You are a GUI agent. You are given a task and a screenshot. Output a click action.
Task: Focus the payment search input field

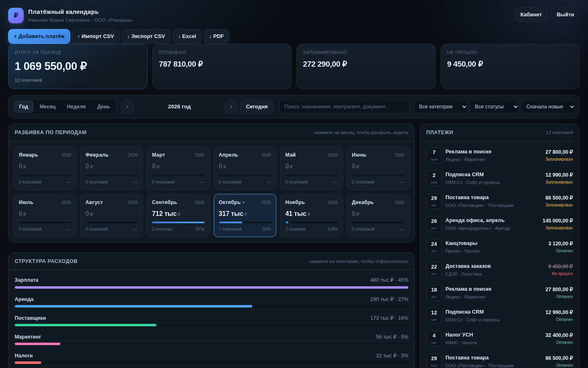pyautogui.click(x=344, y=107)
